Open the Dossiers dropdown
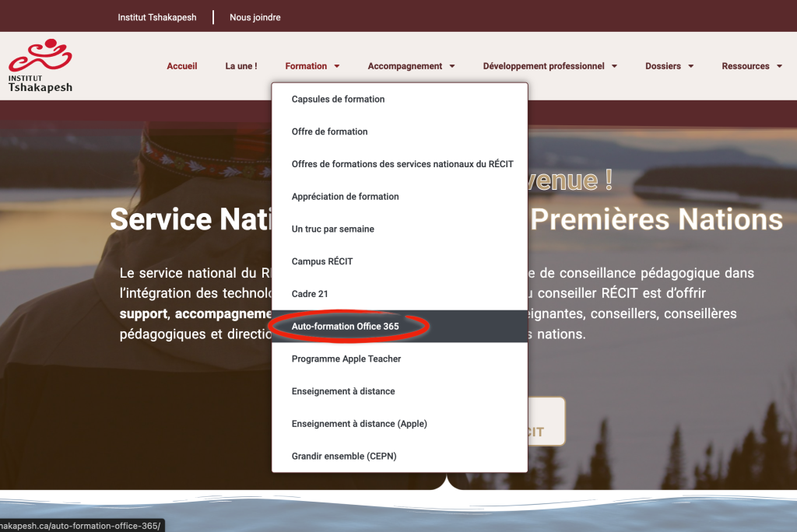The height and width of the screenshot is (532, 797). [x=669, y=66]
